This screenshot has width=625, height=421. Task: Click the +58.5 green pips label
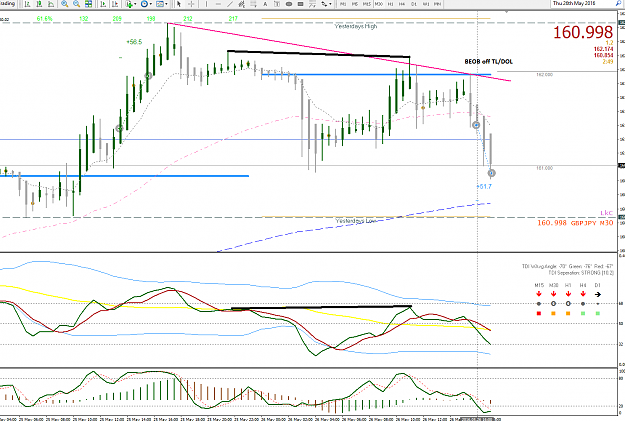click(134, 41)
